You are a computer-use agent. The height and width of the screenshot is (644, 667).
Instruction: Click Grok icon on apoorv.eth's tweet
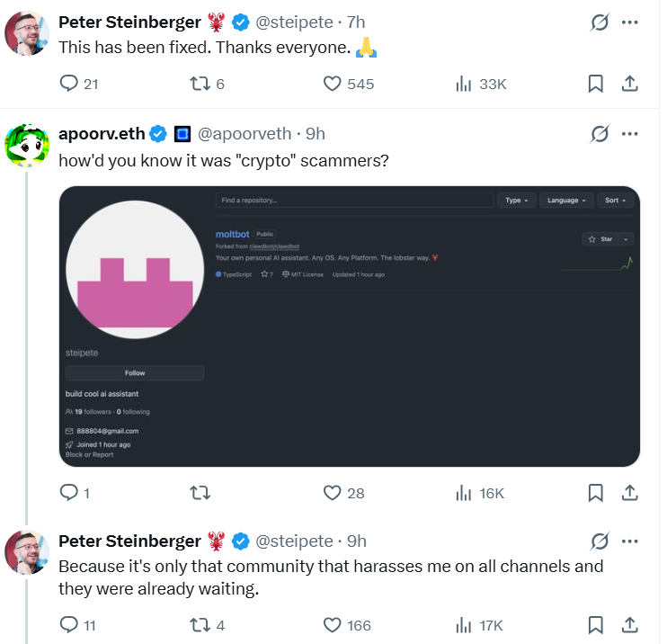click(x=599, y=134)
